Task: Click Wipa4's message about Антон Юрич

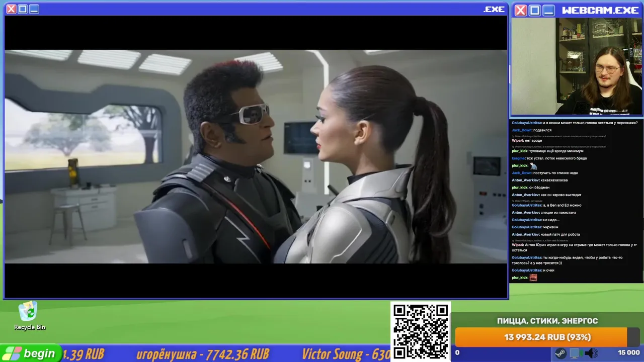Action: click(x=575, y=247)
